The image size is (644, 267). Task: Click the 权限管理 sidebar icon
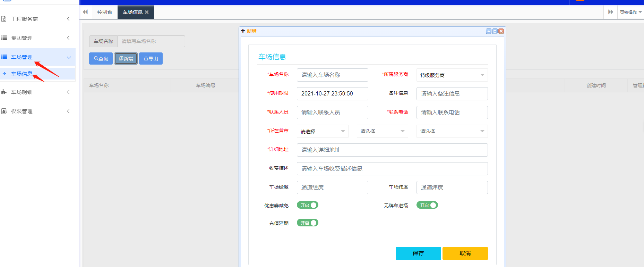coord(4,111)
